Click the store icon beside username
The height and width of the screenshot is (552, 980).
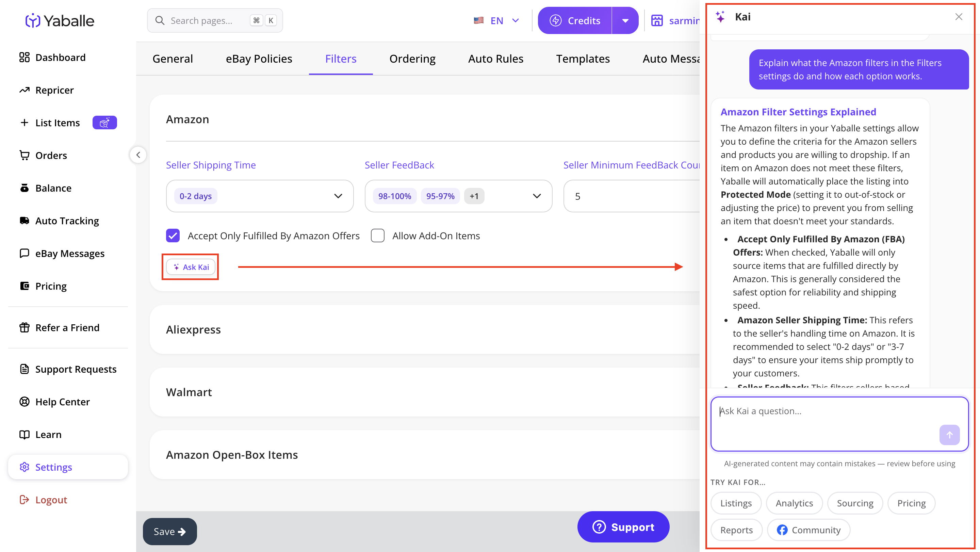point(657,20)
